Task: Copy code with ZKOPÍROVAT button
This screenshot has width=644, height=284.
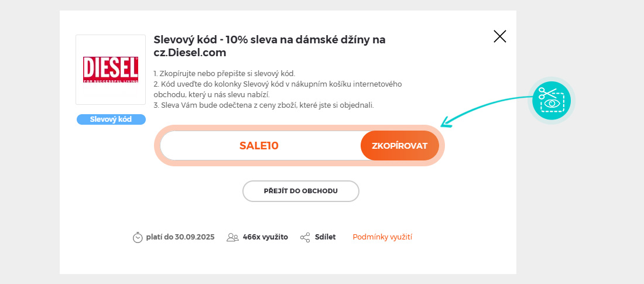Action: click(x=399, y=146)
